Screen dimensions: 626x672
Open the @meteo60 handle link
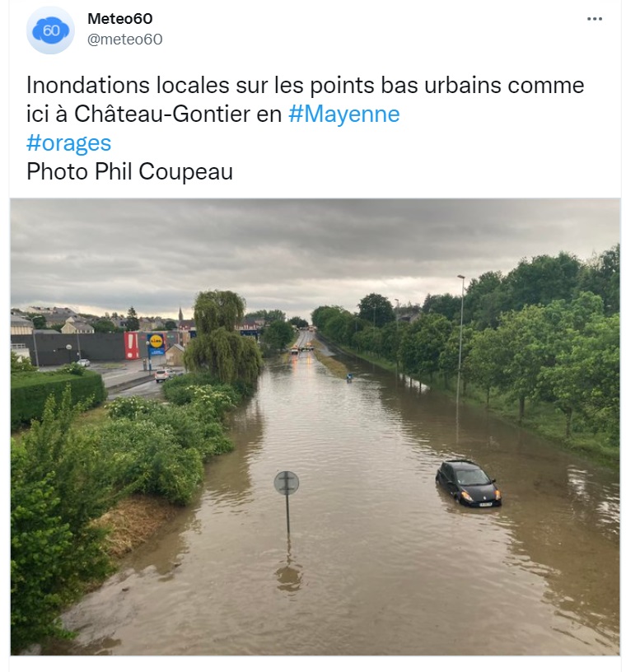pyautogui.click(x=124, y=40)
